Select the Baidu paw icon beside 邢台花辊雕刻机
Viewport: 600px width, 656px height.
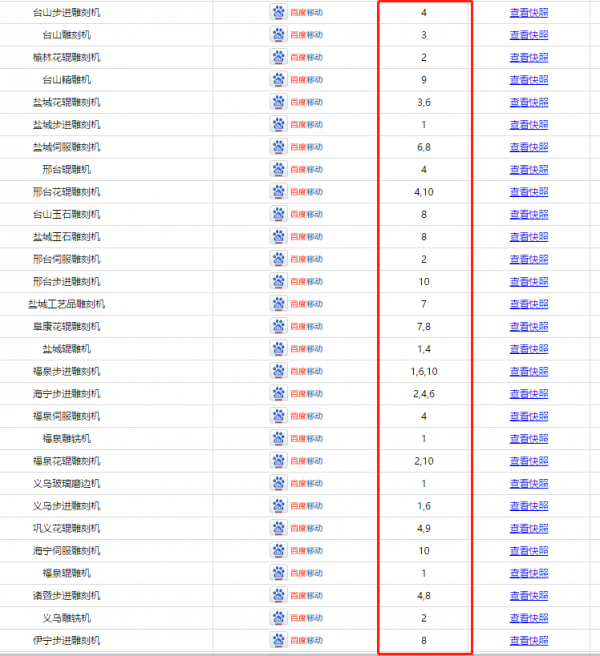(278, 192)
